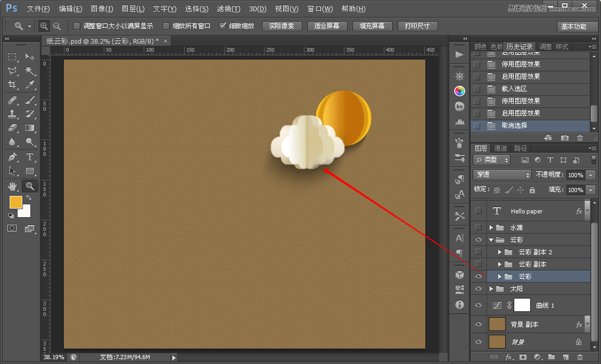Toggle Quick Mask mode
Image resolution: width=601 pixels, height=364 pixels.
point(12,228)
